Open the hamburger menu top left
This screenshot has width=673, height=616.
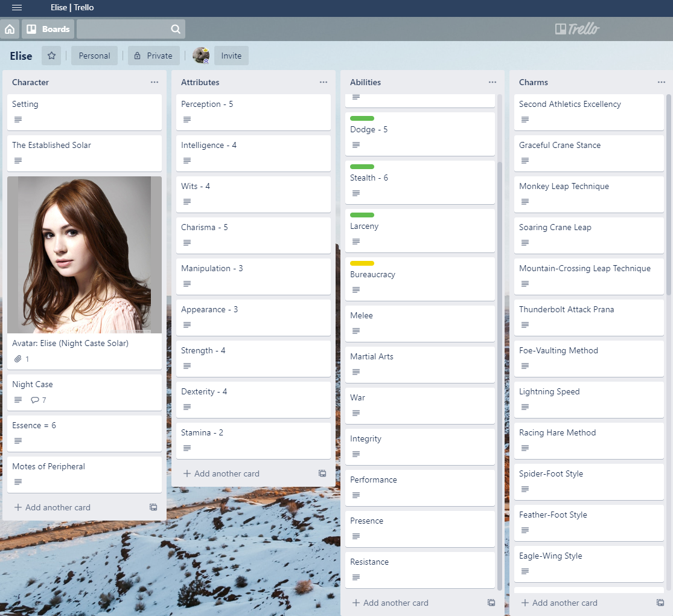16,8
